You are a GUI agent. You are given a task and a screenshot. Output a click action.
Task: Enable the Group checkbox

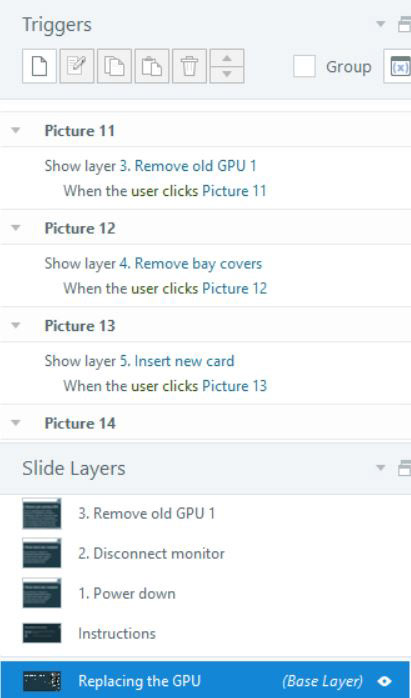click(304, 67)
